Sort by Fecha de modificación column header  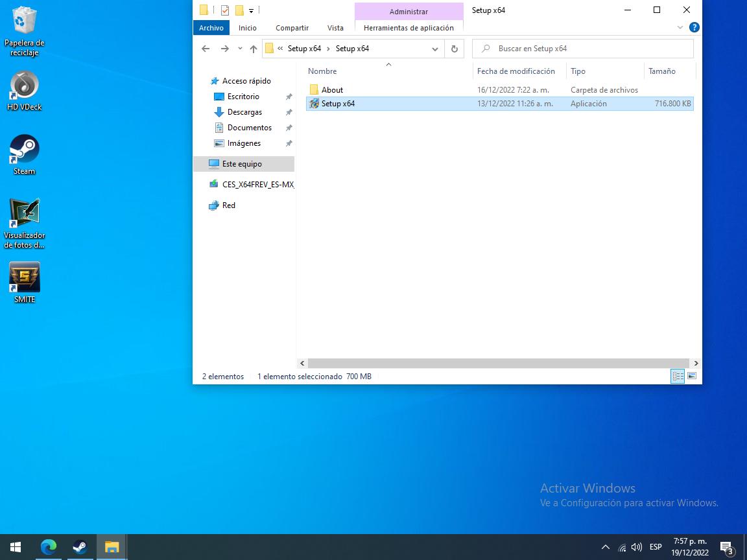point(516,71)
